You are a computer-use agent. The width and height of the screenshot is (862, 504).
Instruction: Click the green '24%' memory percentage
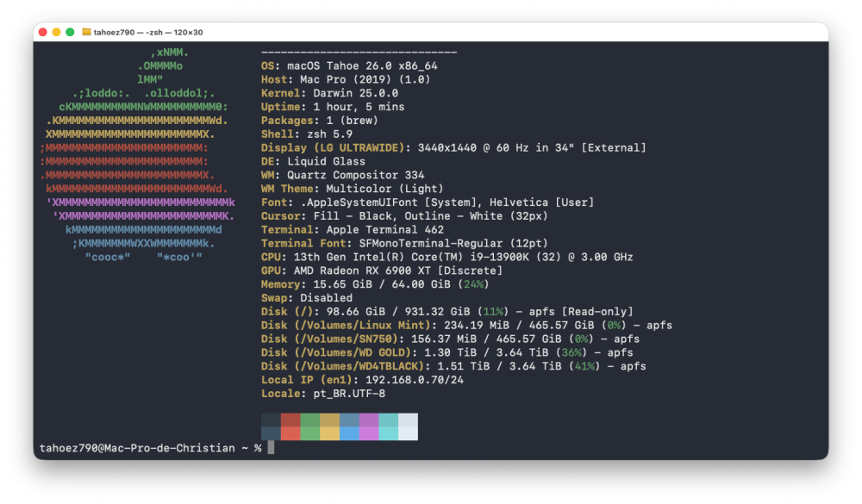pyautogui.click(x=472, y=284)
